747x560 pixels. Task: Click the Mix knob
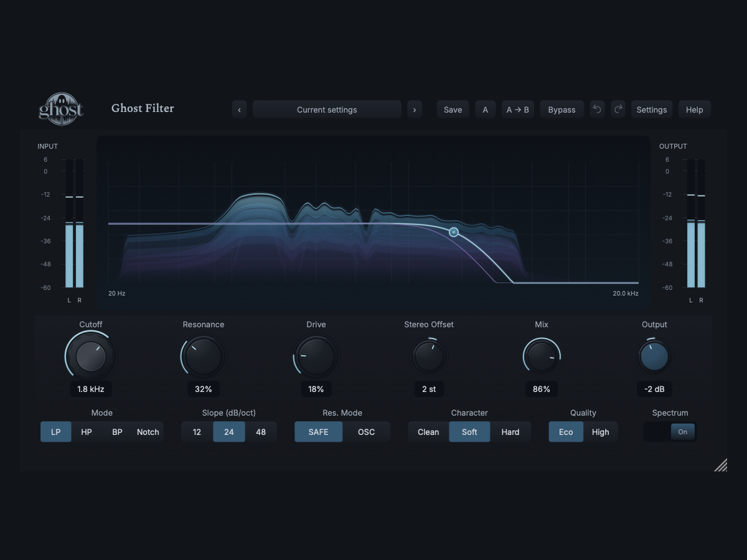click(x=542, y=357)
